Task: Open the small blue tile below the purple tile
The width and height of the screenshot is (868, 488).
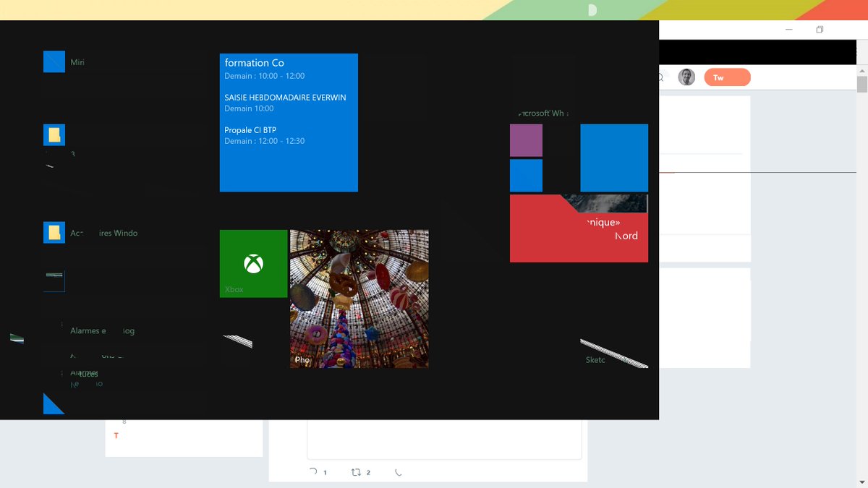Action: tap(526, 175)
